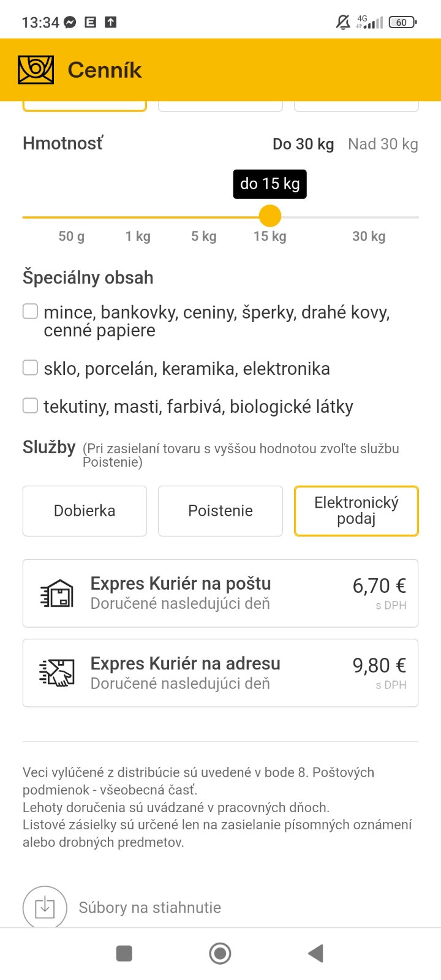Tap the Slovak Post logo icon
Image resolution: width=441 pixels, height=980 pixels.
[x=36, y=70]
